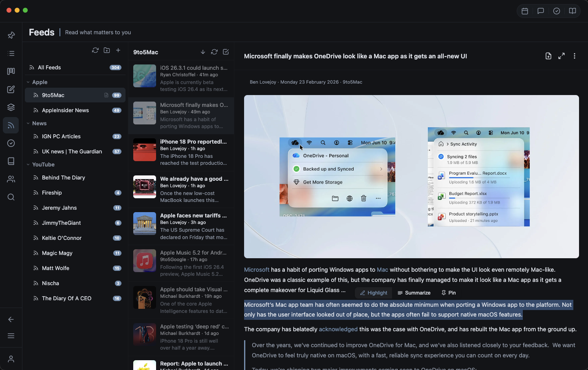This screenshot has height=370, width=588.
Task: Collapse the Apple feeds group
Action: [x=28, y=82]
